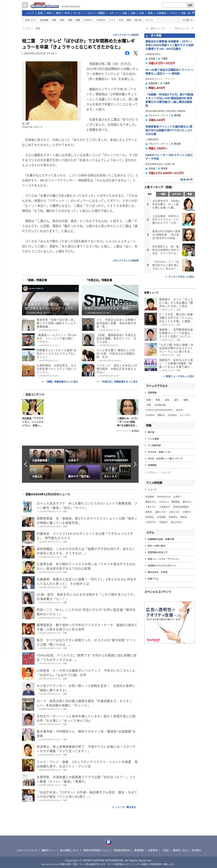Click ニュース一覧を見る link
Viewport: 217px width, 868px height.
coord(125,807)
